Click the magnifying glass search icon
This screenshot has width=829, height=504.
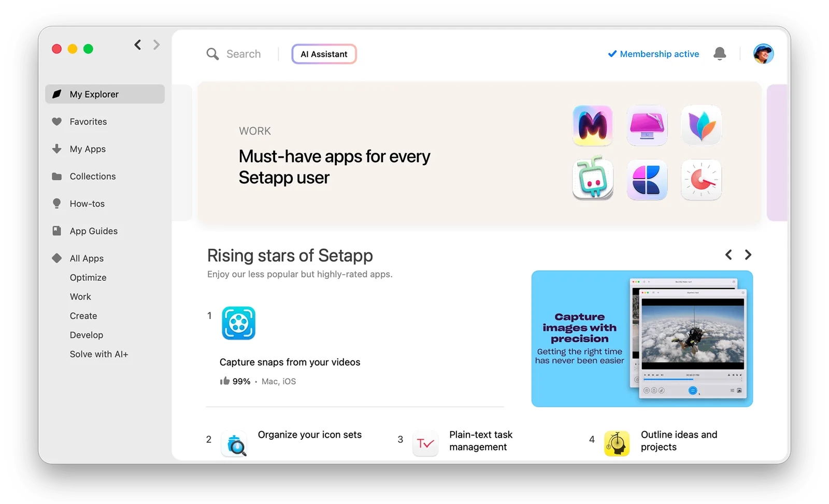point(212,54)
